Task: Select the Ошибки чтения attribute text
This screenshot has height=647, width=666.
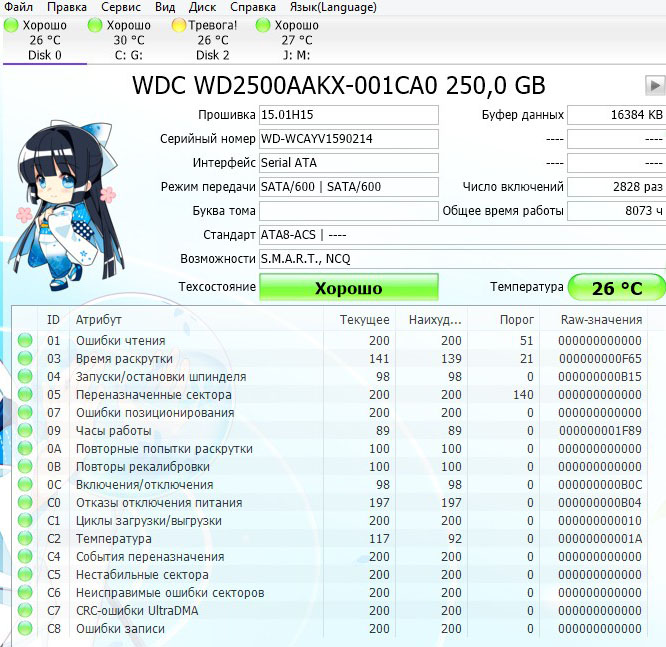Action: (121, 341)
